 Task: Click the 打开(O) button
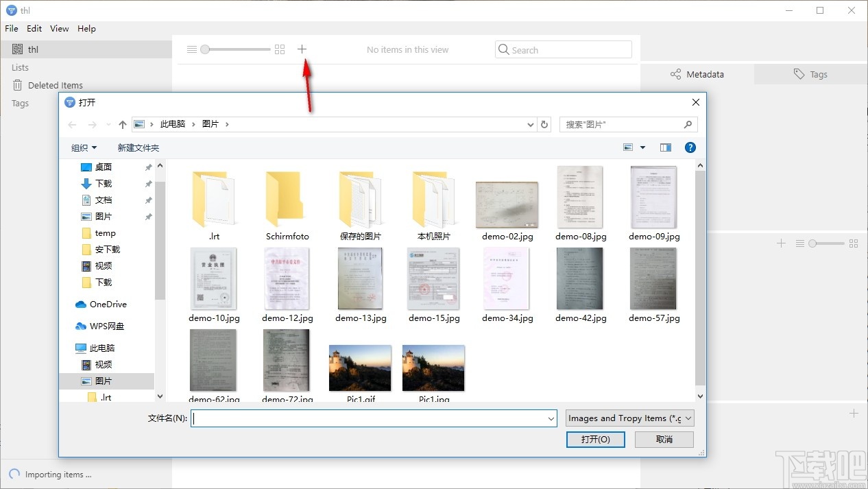(596, 439)
